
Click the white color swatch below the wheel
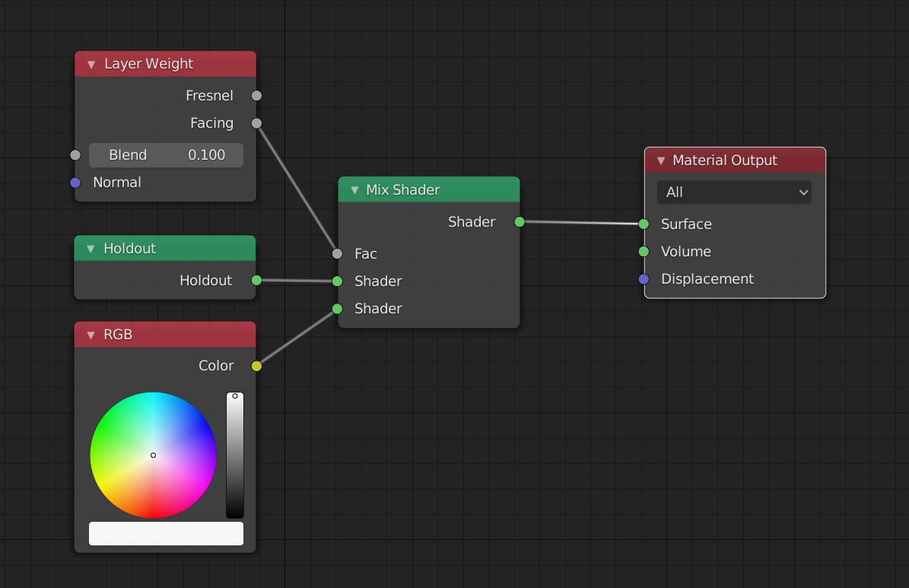tap(166, 533)
